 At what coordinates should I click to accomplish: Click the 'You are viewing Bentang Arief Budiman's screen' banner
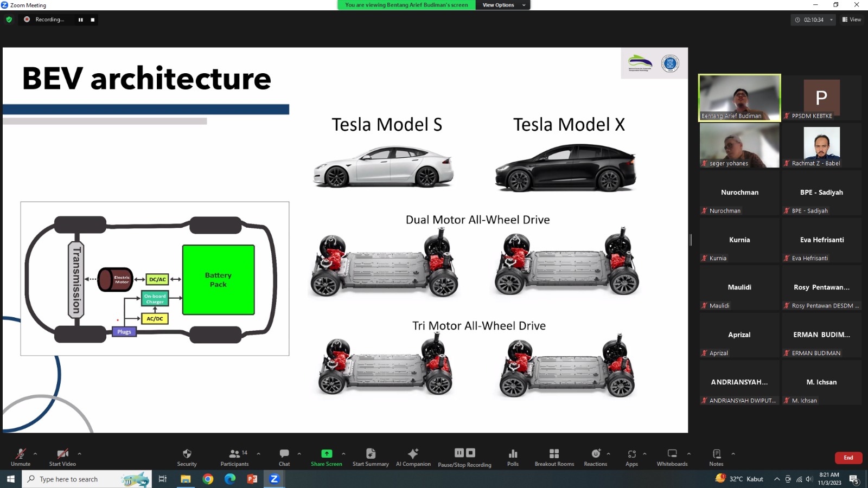tap(406, 5)
